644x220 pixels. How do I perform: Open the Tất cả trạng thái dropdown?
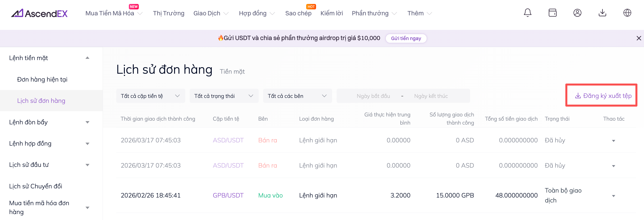coord(224,96)
